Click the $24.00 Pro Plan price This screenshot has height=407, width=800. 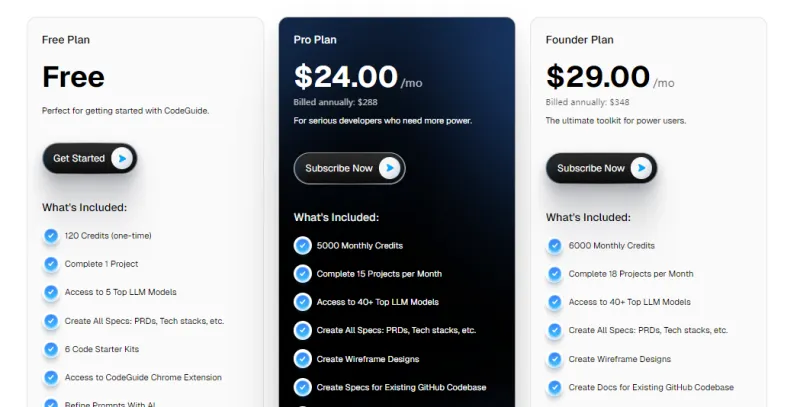[x=345, y=76]
